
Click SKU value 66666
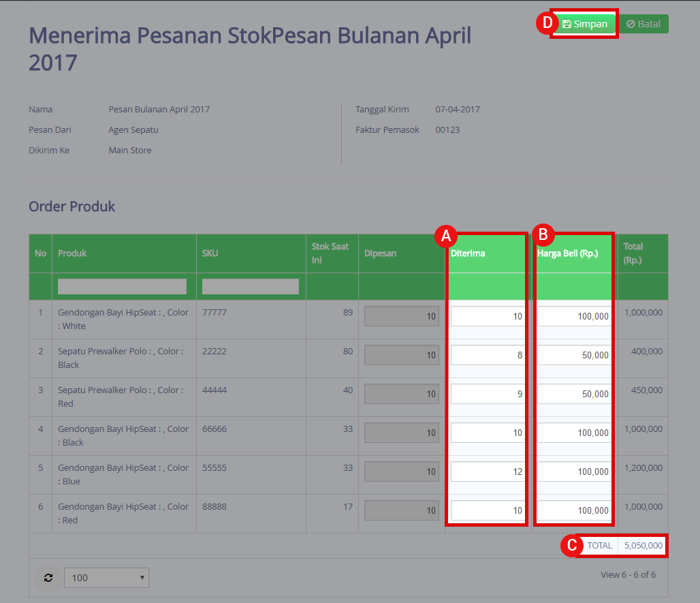[214, 429]
